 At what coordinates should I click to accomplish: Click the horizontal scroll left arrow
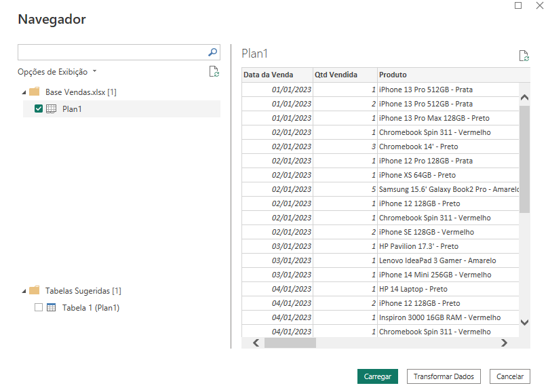[256, 342]
